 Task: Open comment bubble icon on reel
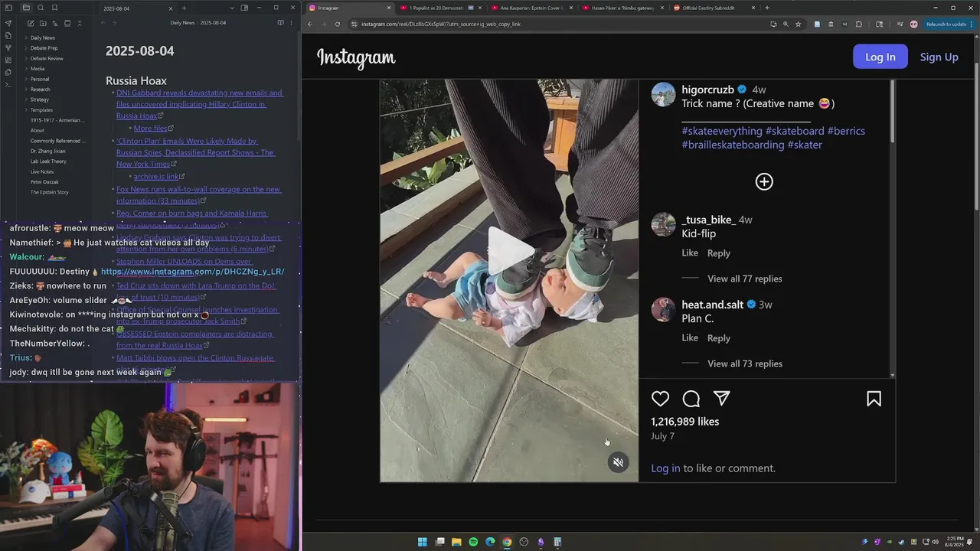click(x=691, y=399)
